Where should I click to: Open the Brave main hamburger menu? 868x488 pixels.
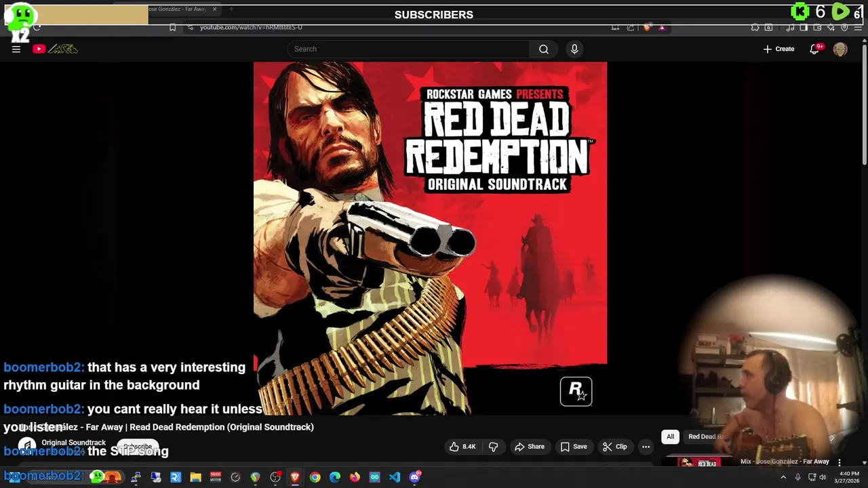click(x=858, y=27)
